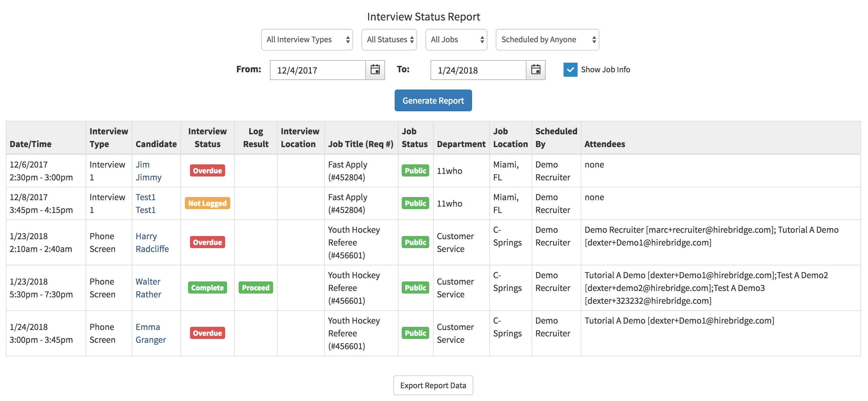
Task: Open the All Jobs filter menu
Action: (456, 39)
